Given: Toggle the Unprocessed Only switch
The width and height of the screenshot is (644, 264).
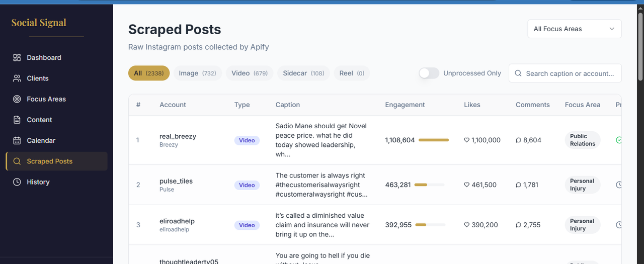Looking at the screenshot, I should click(x=429, y=73).
